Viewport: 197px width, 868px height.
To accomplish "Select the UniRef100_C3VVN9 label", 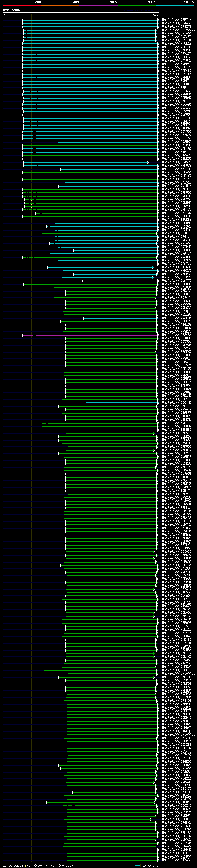I will coord(176,111).
